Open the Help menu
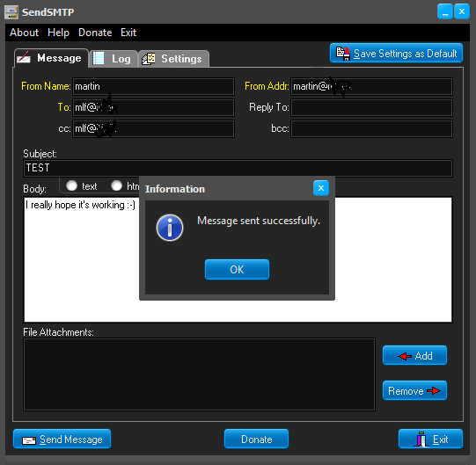 (58, 33)
